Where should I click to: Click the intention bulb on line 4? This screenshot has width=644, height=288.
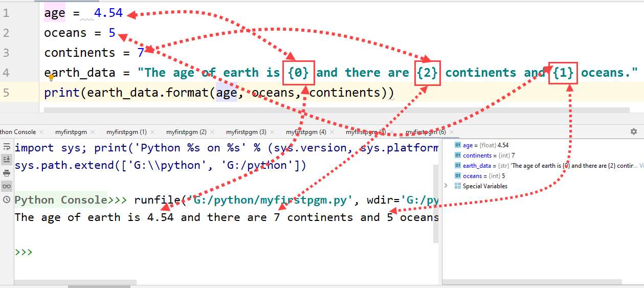click(51, 78)
